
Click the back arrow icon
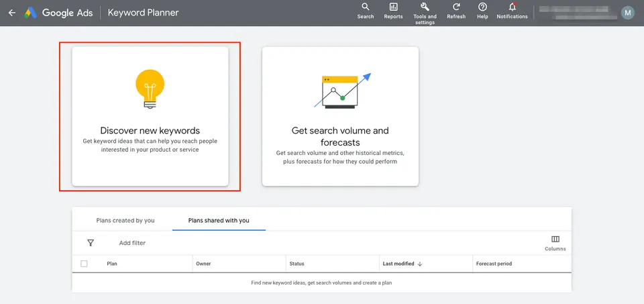point(12,13)
